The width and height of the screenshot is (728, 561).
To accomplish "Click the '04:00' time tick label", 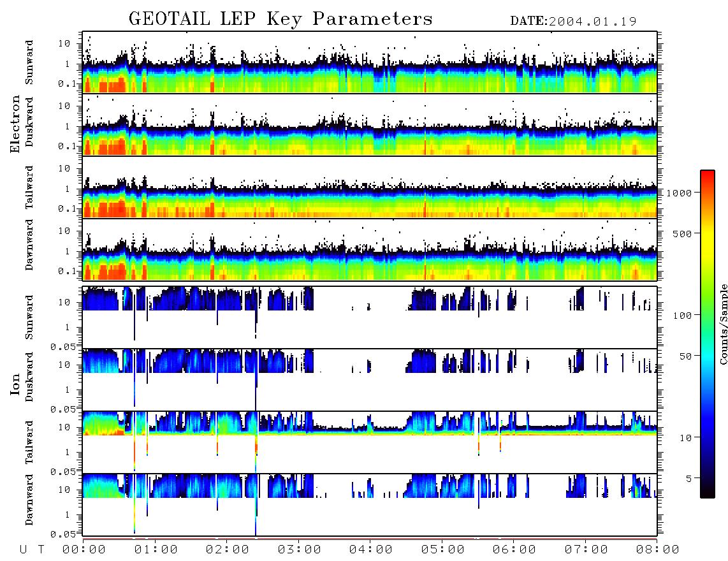I will tap(370, 550).
